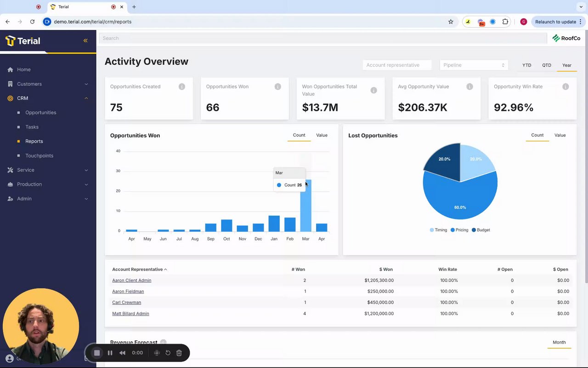Click the RoofCo company logo
This screenshot has height=368, width=588.
(566, 38)
